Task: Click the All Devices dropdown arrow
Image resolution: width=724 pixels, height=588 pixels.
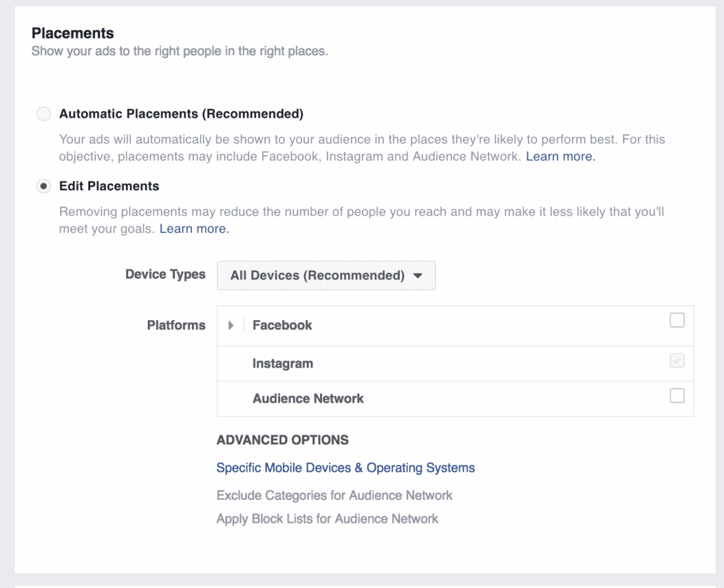Action: [417, 275]
